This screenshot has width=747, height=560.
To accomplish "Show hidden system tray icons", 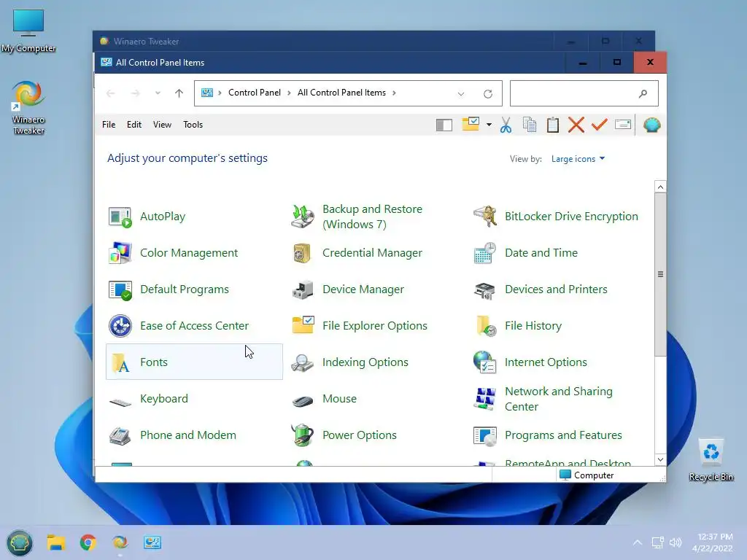I will 638,542.
